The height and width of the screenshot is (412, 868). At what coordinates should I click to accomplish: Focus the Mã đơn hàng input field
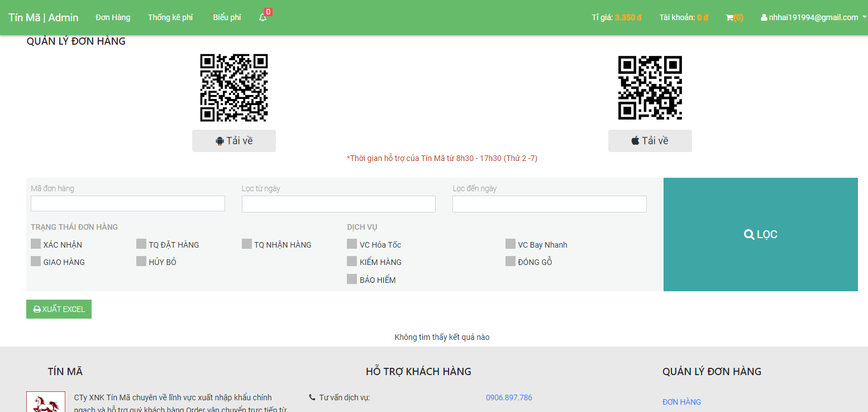coord(128,203)
